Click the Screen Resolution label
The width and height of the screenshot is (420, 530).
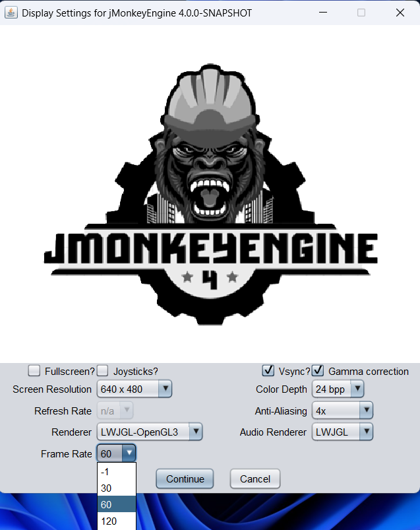tap(52, 389)
